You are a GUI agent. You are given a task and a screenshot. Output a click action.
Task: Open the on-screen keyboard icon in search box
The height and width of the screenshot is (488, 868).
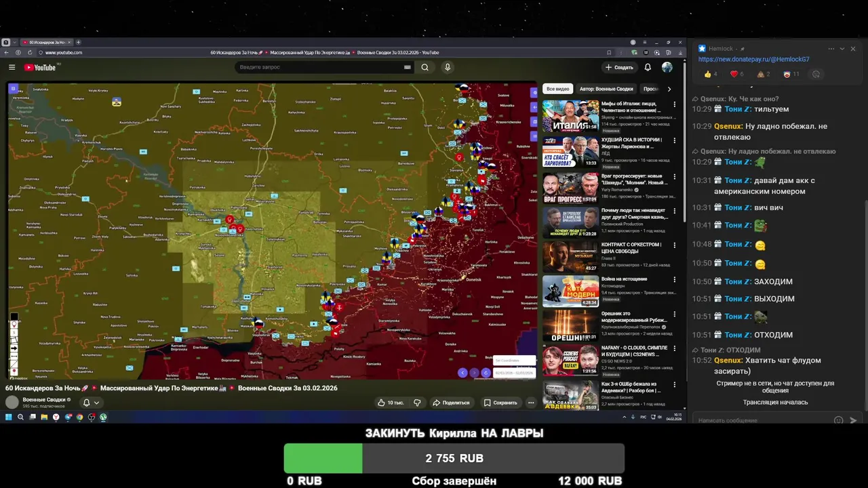(408, 67)
